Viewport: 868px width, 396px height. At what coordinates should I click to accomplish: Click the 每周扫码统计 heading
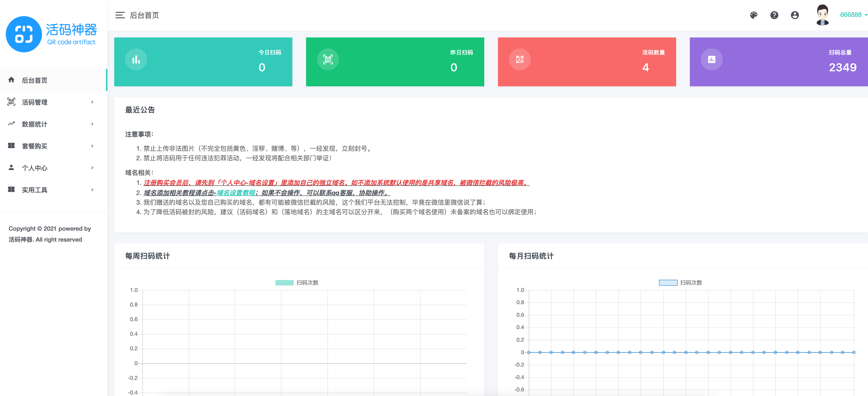(x=148, y=256)
